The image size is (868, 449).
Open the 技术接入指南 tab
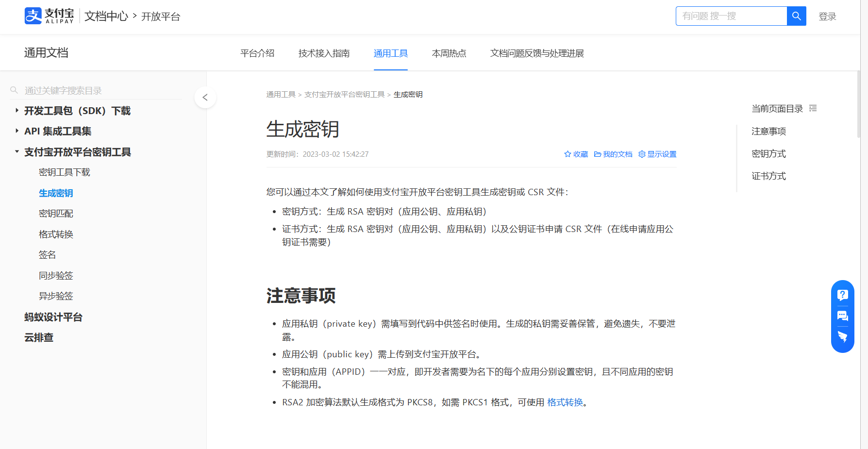click(324, 53)
